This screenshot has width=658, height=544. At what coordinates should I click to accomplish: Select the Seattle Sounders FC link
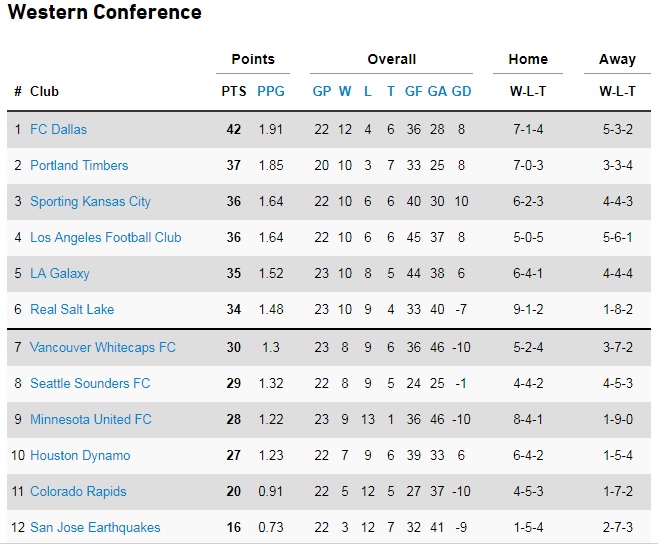(x=90, y=383)
